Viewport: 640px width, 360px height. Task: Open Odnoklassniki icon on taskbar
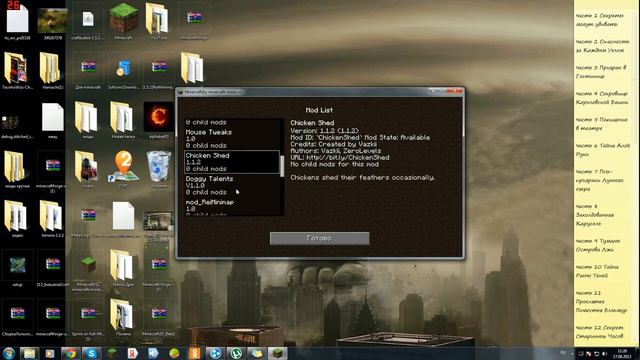point(195,353)
